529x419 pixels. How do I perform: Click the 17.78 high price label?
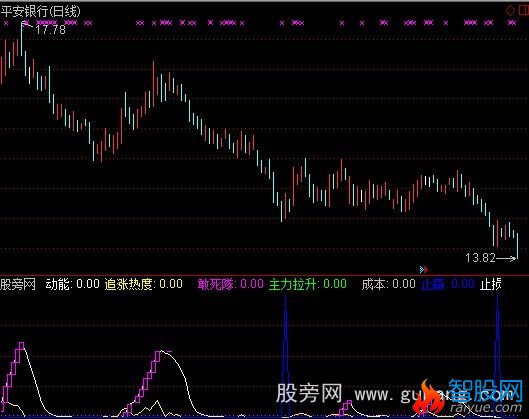click(x=50, y=30)
